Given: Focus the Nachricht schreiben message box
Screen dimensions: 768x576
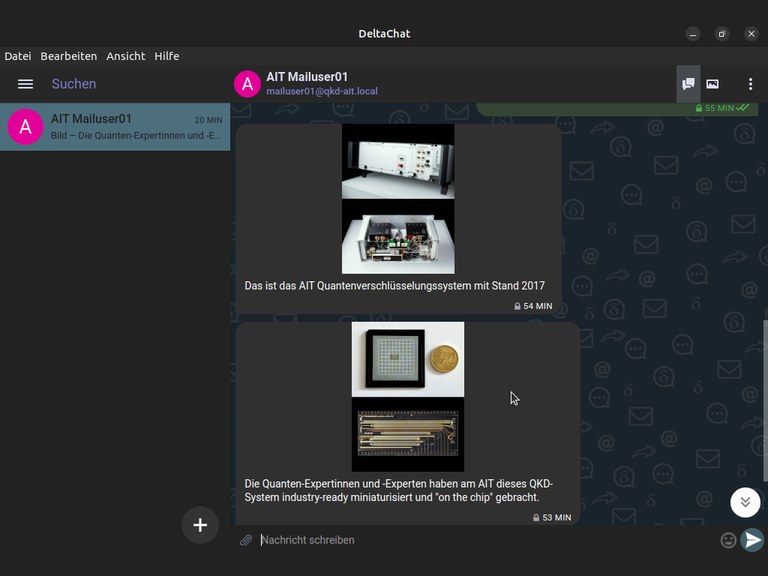Looking at the screenshot, I should (x=480, y=540).
